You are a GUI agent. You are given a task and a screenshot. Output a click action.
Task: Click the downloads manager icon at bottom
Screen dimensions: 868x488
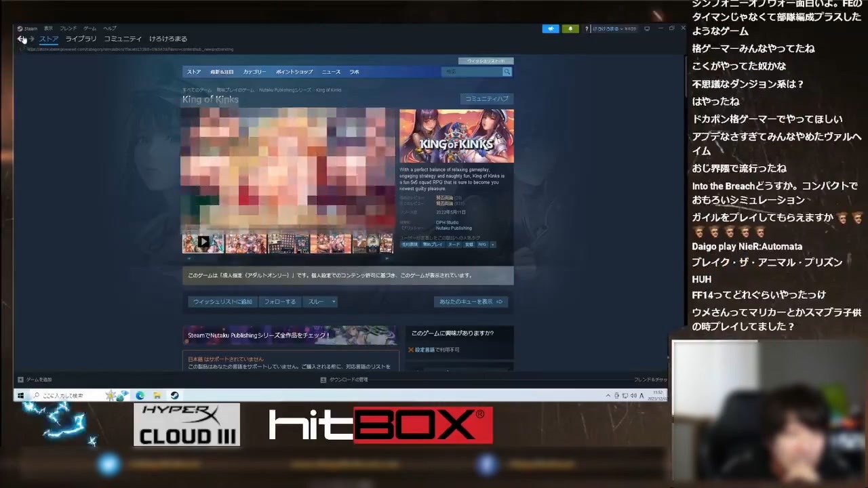[x=323, y=380]
